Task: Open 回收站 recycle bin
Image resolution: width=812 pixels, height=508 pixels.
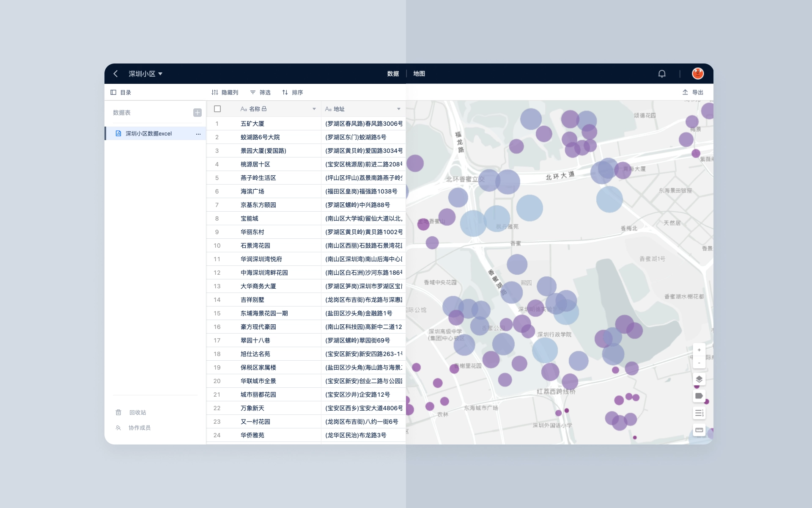Action: coord(132,412)
